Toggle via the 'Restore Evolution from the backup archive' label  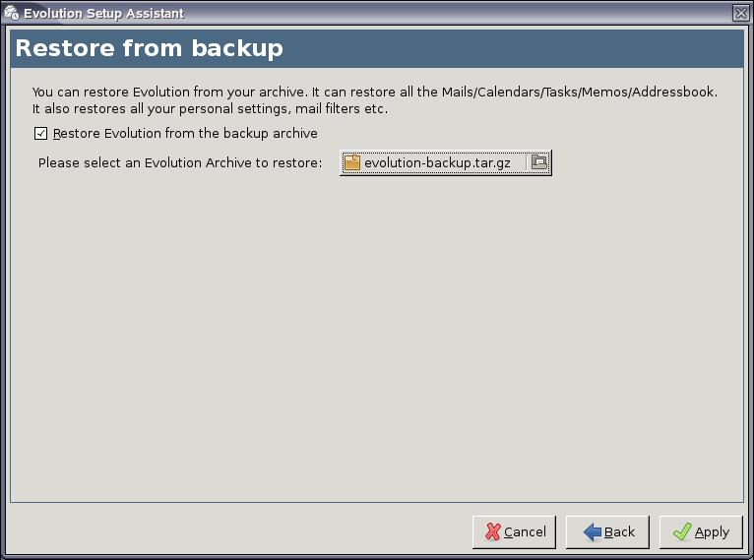coord(185,133)
